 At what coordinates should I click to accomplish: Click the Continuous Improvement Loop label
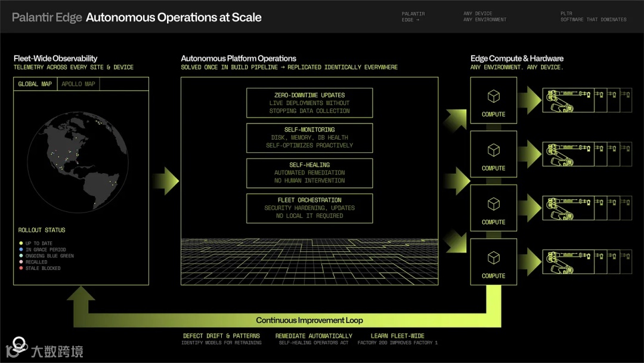tap(309, 320)
